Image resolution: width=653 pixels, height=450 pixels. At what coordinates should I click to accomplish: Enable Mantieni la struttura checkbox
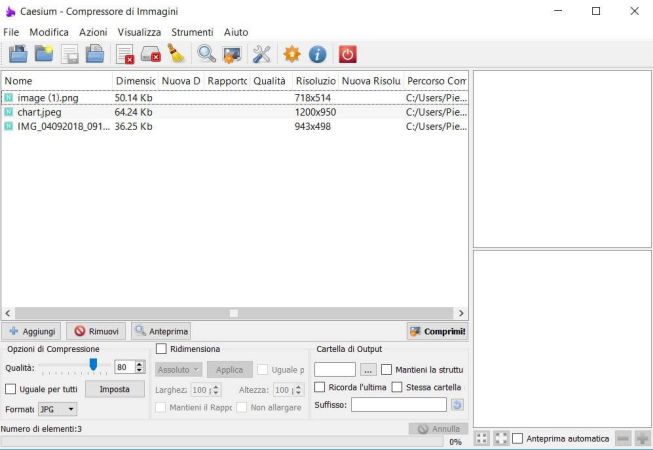tap(386, 370)
